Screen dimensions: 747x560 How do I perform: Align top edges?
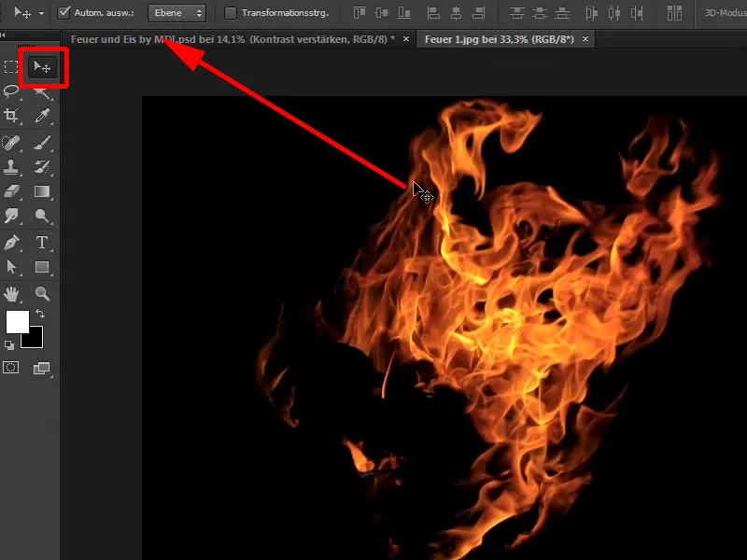pyautogui.click(x=359, y=13)
